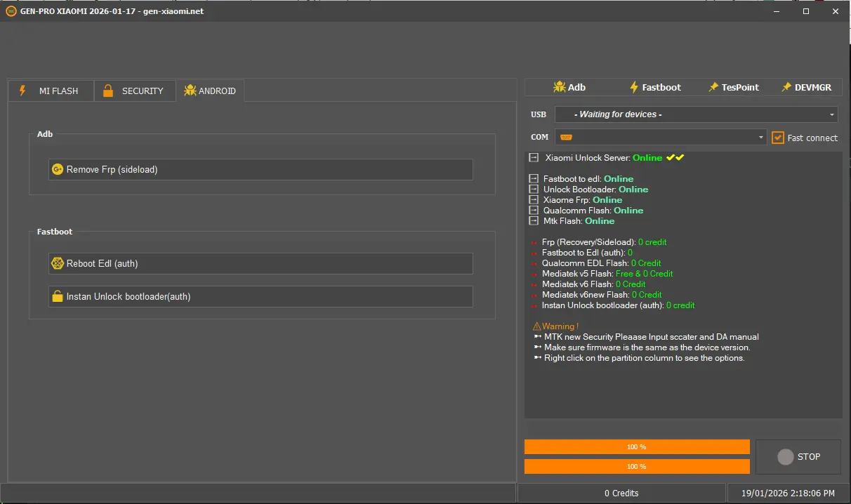851x504 pixels.
Task: Open the Adb bug-icon toolbar button
Action: (569, 87)
